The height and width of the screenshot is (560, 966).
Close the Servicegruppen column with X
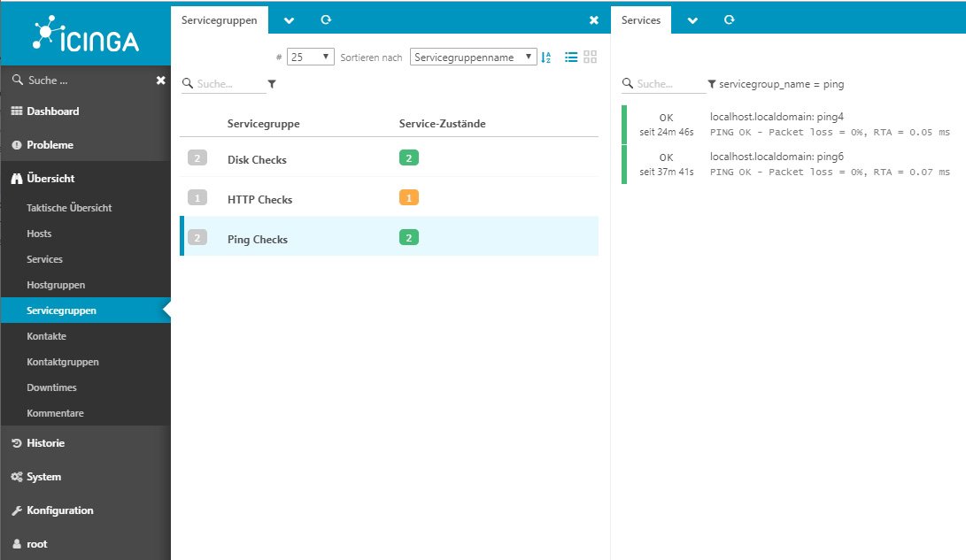pyautogui.click(x=594, y=19)
